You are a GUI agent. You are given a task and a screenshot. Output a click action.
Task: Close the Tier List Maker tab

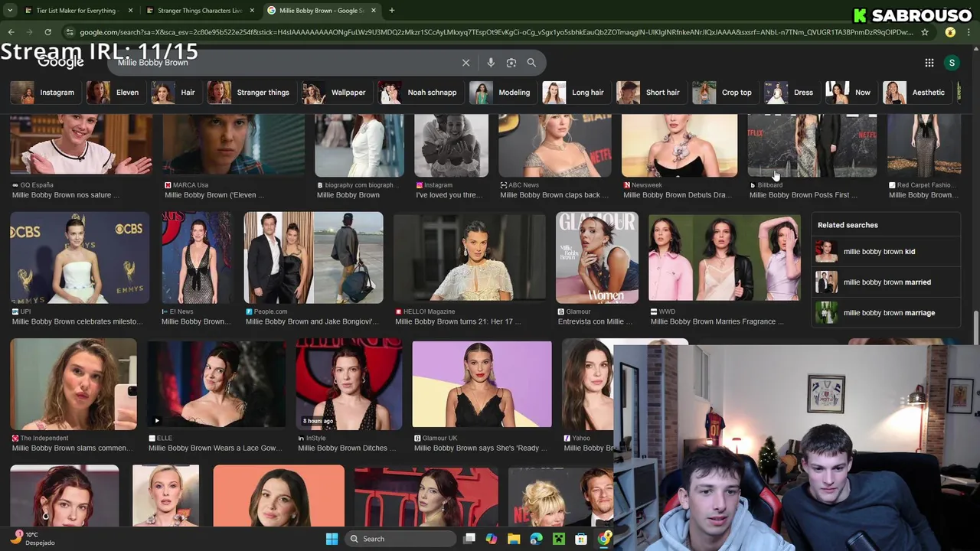[x=130, y=11]
